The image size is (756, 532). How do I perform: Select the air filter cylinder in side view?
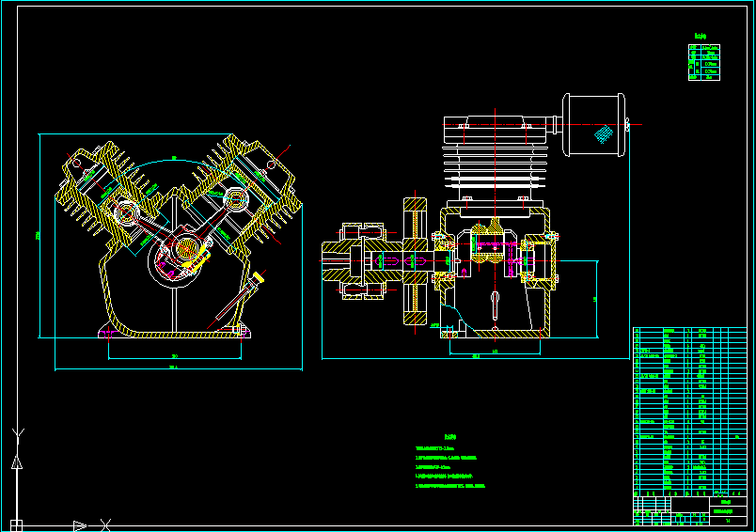point(594,125)
